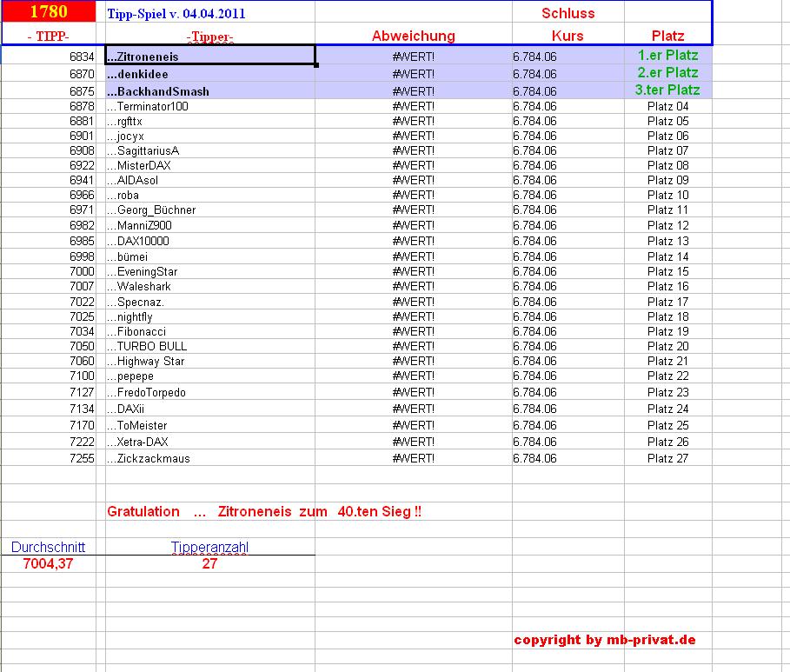This screenshot has width=790, height=672.
Task: Click the 2.er Platz cell
Action: [x=667, y=73]
